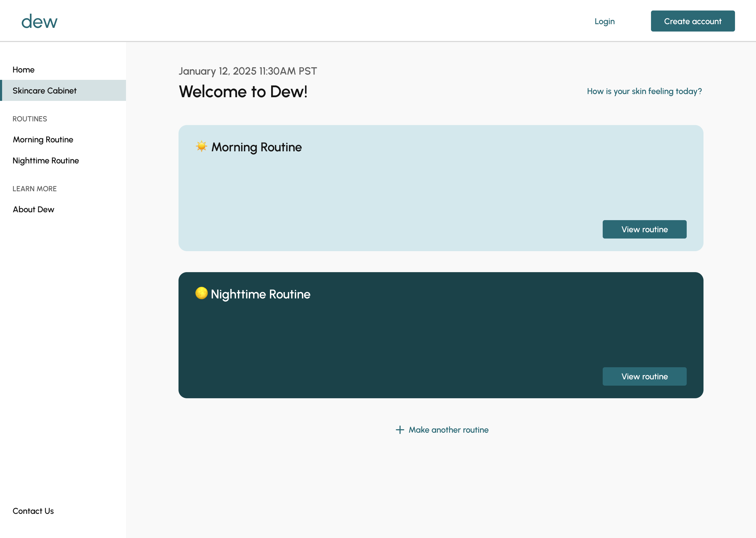Click the sun icon on Morning Routine
The width and height of the screenshot is (756, 538).
click(x=201, y=146)
